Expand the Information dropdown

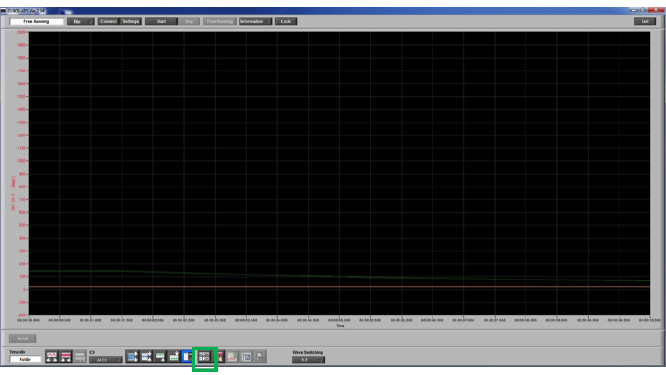coord(255,21)
